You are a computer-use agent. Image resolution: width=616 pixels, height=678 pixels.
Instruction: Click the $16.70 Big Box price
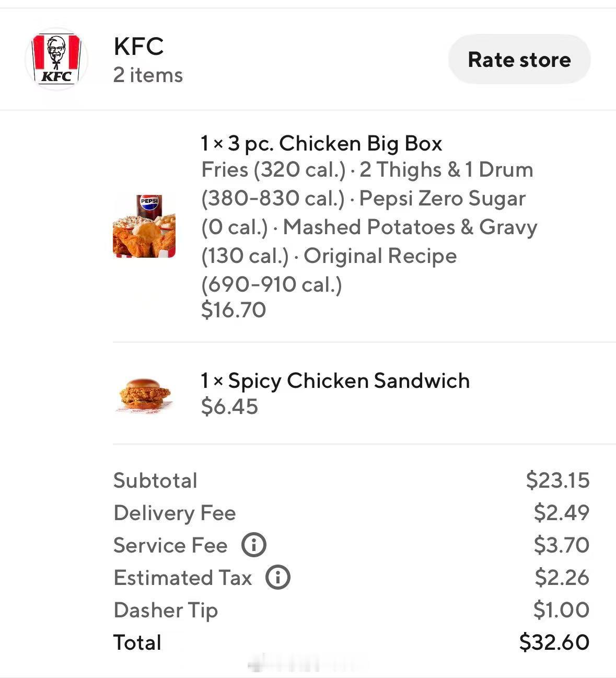coord(234,310)
